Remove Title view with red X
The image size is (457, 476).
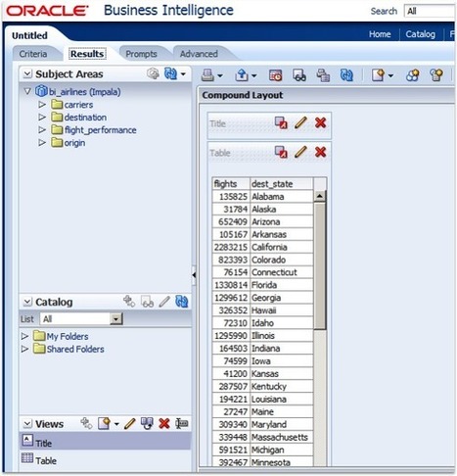[x=321, y=123]
